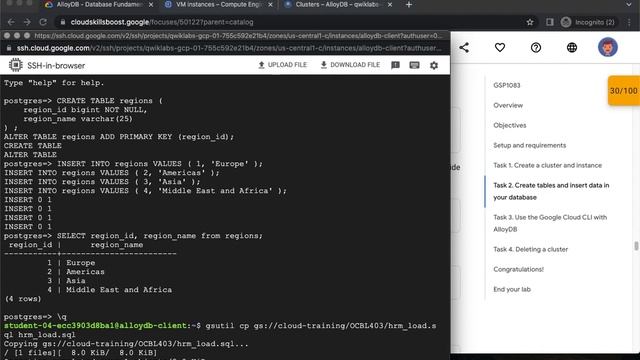The height and width of the screenshot is (360, 640).
Task: Click the 'Copying gs://cloud-training' output line
Action: click(x=126, y=344)
